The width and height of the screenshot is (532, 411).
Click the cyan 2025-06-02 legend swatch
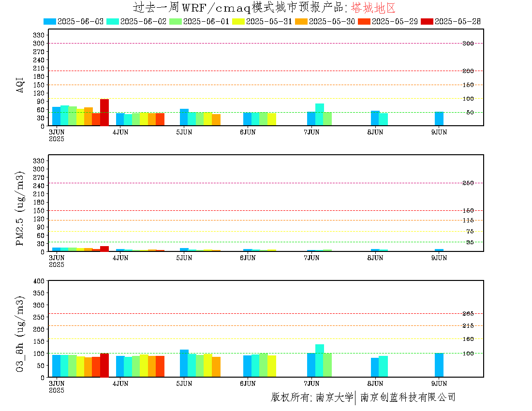click(113, 21)
